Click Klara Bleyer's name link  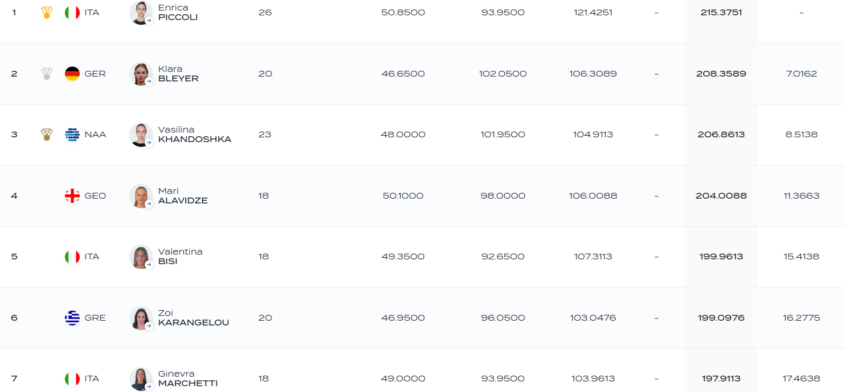point(178,74)
